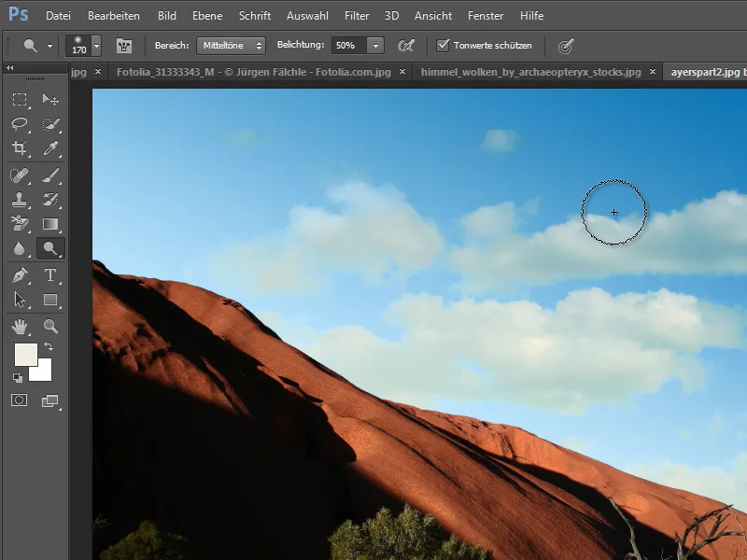This screenshot has height=560, width=747.
Task: Open the Filter menu
Action: tap(357, 16)
